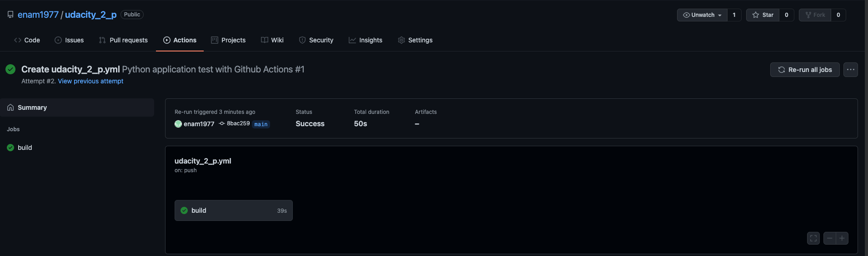The width and height of the screenshot is (868, 256).
Task: Click Status value Success
Action: point(310,124)
